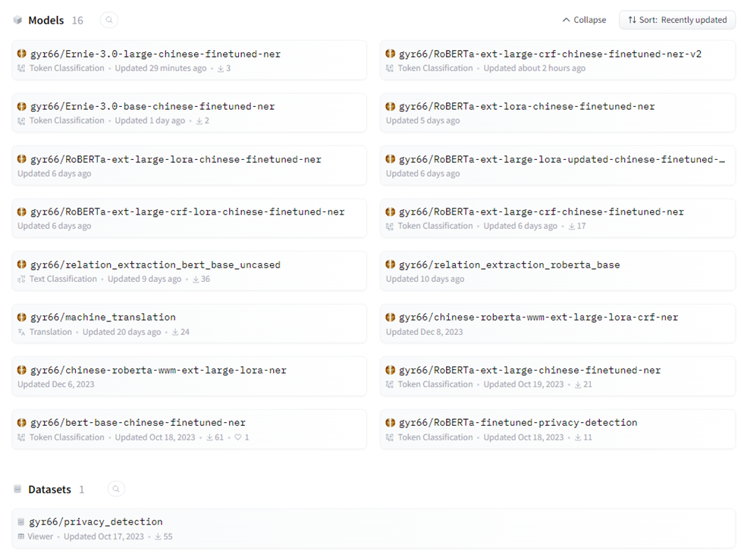This screenshot has width=741, height=560.
Task: Click 'Updated Dec 6, 2023' text
Action: tap(56, 384)
